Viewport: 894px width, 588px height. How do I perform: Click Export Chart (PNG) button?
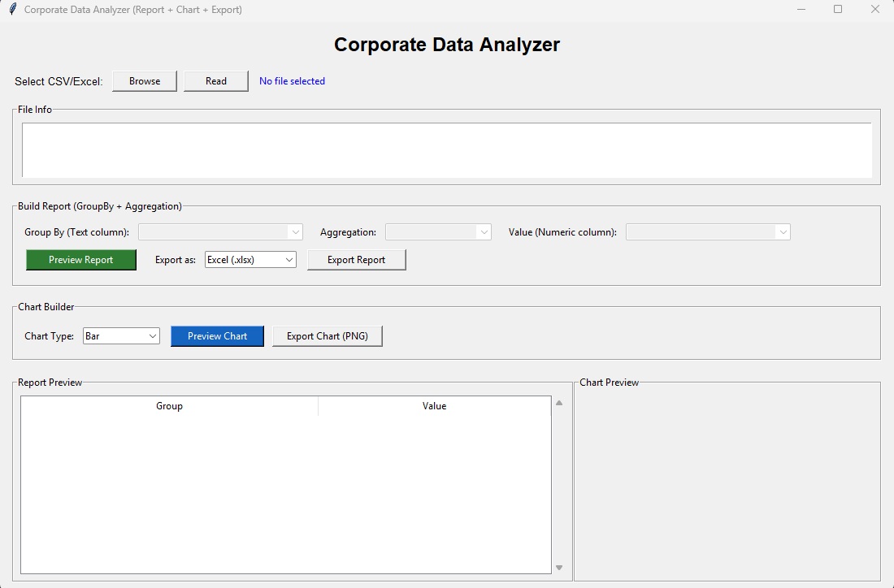[x=328, y=336]
